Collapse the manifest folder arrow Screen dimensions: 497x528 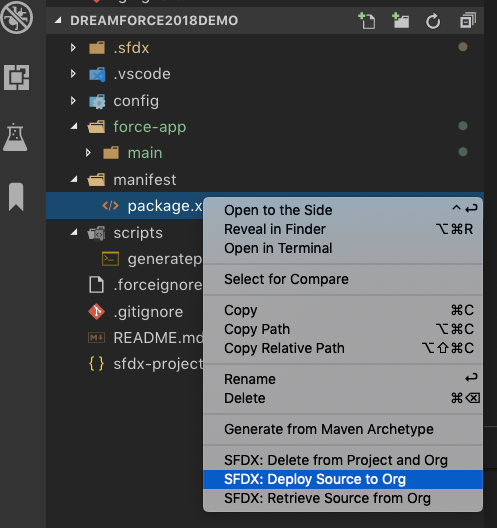pyautogui.click(x=74, y=179)
